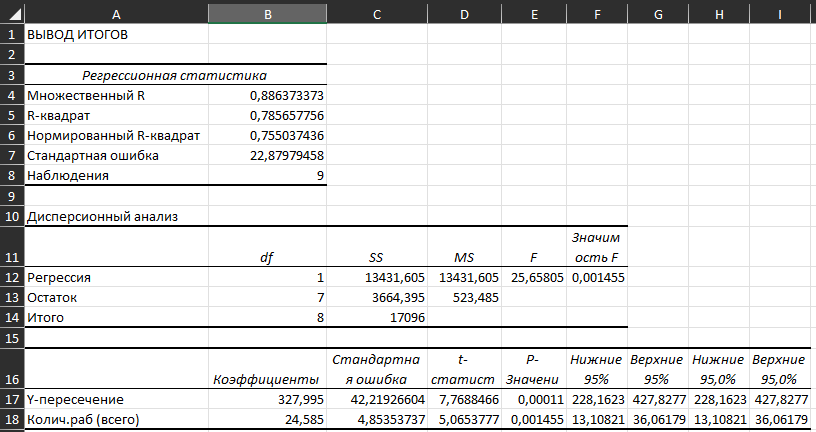This screenshot has width=816, height=432.
Task: Click the Множественный R value 0,886373373
Action: point(267,95)
